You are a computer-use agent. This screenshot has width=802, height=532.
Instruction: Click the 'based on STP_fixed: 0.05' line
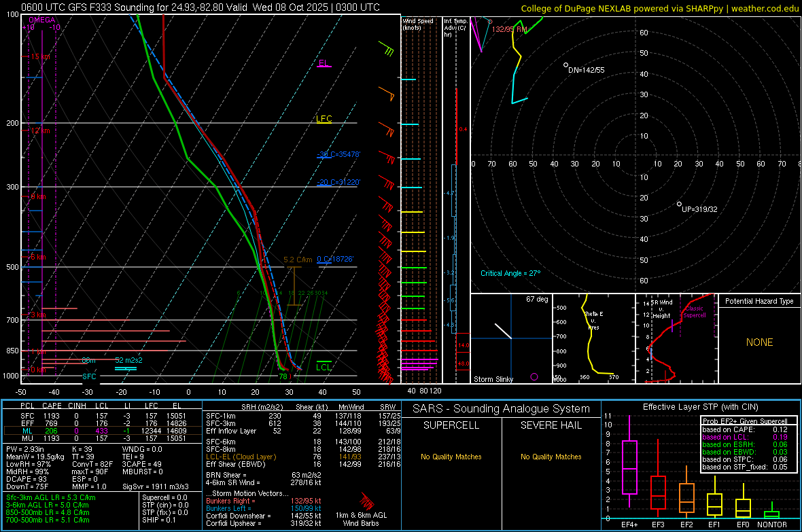(745, 467)
